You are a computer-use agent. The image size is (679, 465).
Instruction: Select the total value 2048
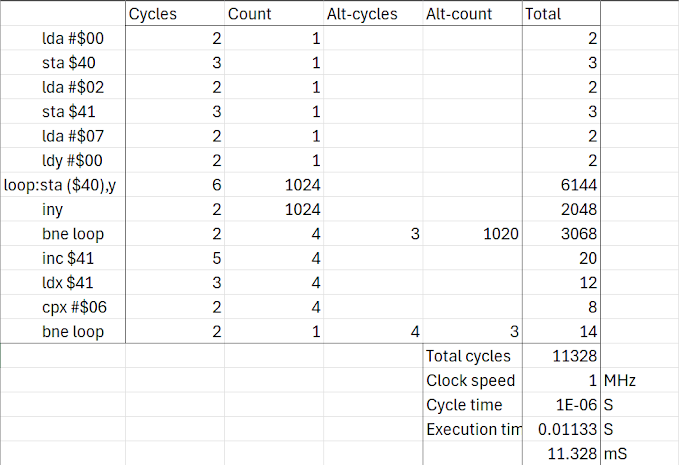(x=561, y=210)
